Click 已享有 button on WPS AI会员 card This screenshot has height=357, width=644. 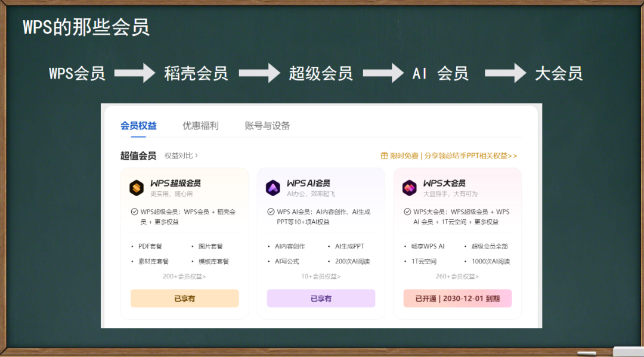(321, 298)
